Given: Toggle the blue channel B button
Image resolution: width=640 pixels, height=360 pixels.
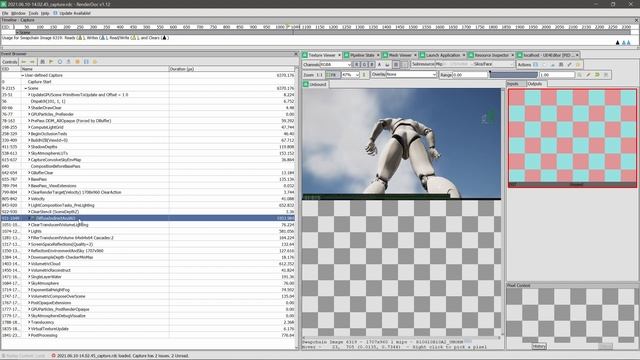Looking at the screenshot, I should click(x=372, y=64).
